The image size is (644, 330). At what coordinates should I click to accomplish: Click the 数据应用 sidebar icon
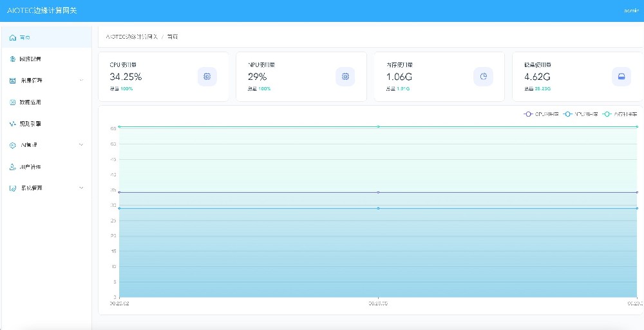13,102
